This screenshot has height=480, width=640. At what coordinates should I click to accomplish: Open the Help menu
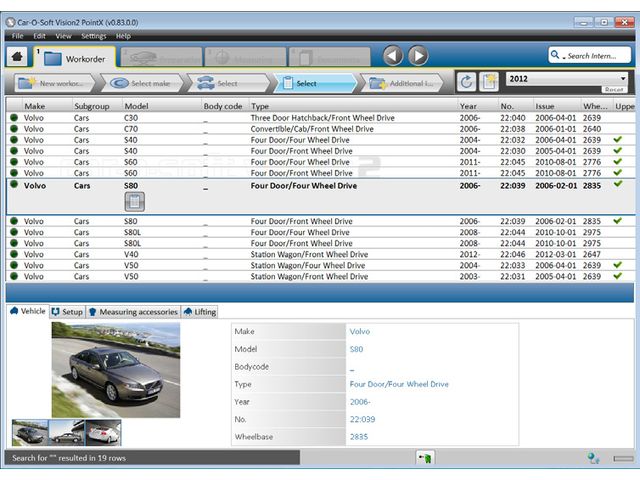pos(123,36)
